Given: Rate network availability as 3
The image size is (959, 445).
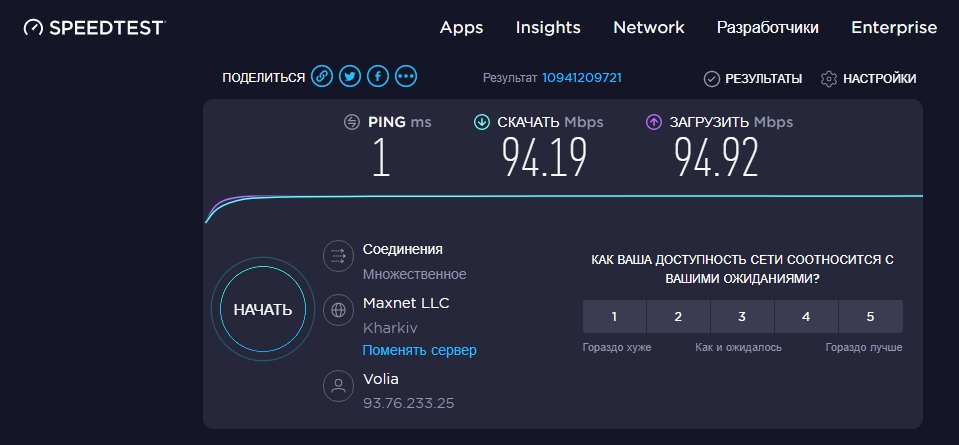Looking at the screenshot, I should 742,317.
